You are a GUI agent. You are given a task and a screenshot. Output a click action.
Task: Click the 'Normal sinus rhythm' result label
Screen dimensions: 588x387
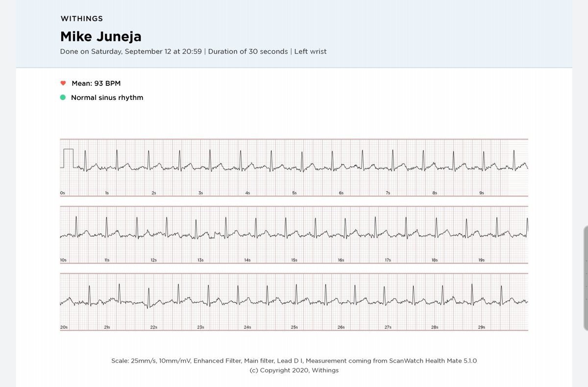pyautogui.click(x=107, y=97)
